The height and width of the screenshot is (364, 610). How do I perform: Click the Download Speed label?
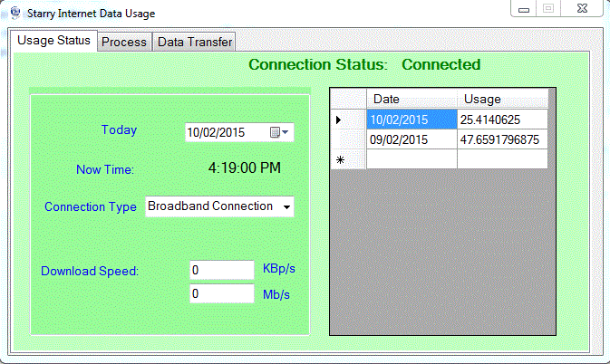[x=90, y=271]
